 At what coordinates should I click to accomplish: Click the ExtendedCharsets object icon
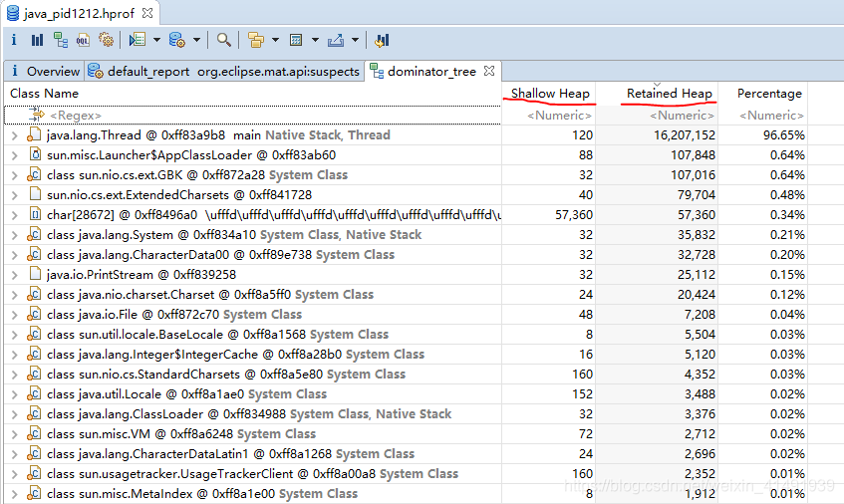(35, 194)
